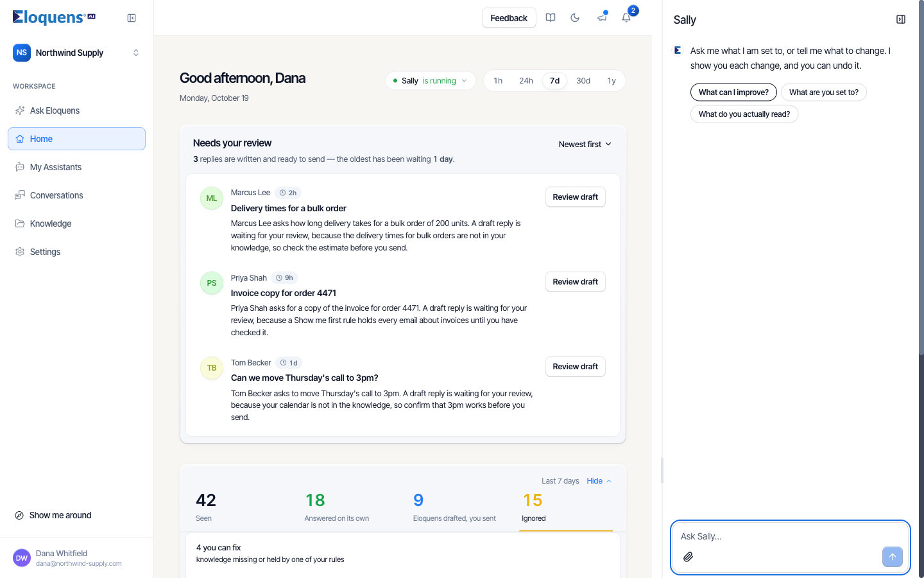Select the 24h time range
Image resolution: width=924 pixels, height=578 pixels.
point(526,81)
